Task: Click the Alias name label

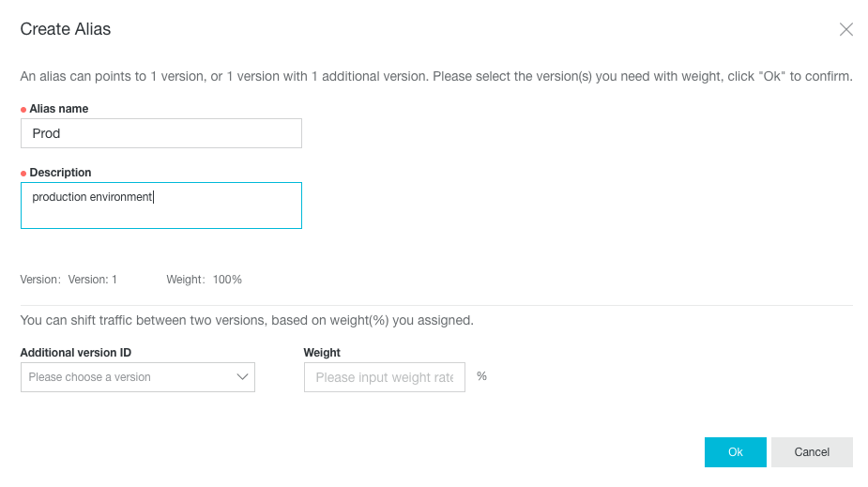Action: coord(59,109)
